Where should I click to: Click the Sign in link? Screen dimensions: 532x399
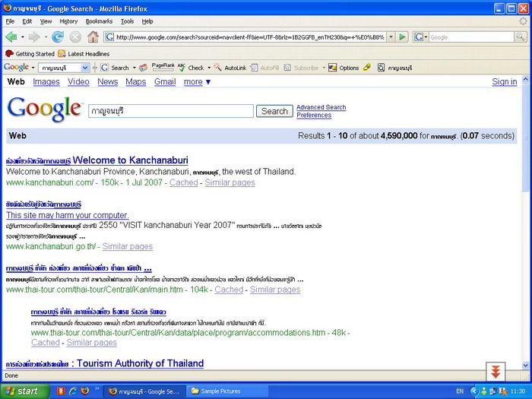(505, 82)
